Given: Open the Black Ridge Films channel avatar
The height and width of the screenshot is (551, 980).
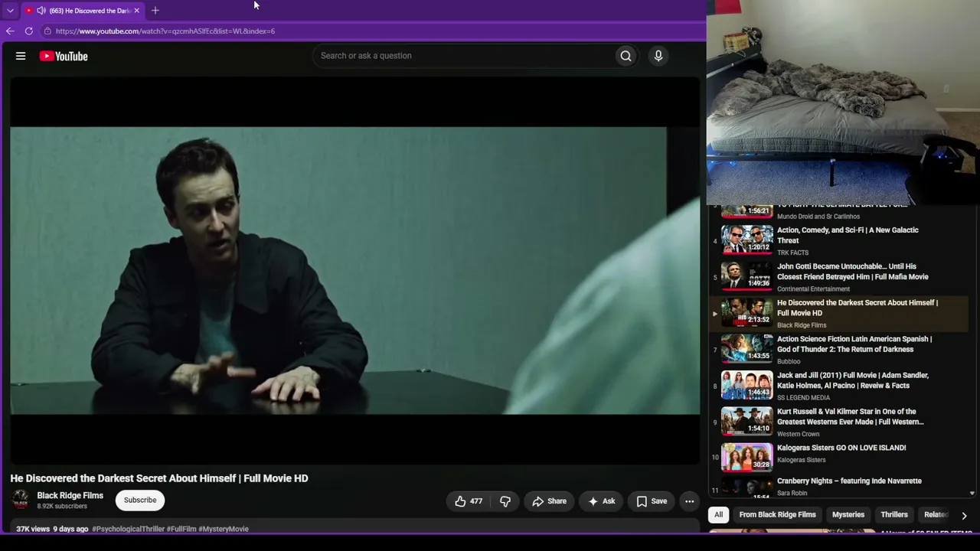Looking at the screenshot, I should [x=20, y=500].
